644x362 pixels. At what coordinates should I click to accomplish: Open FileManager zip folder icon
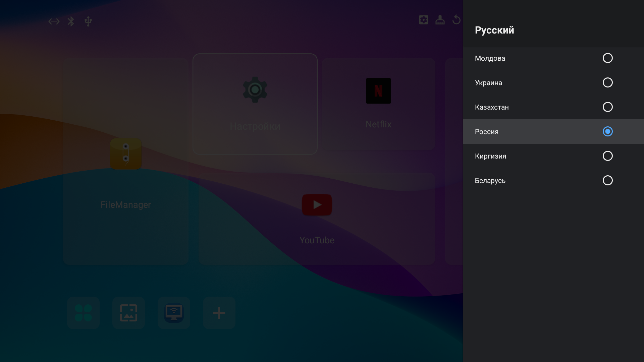[x=126, y=154]
